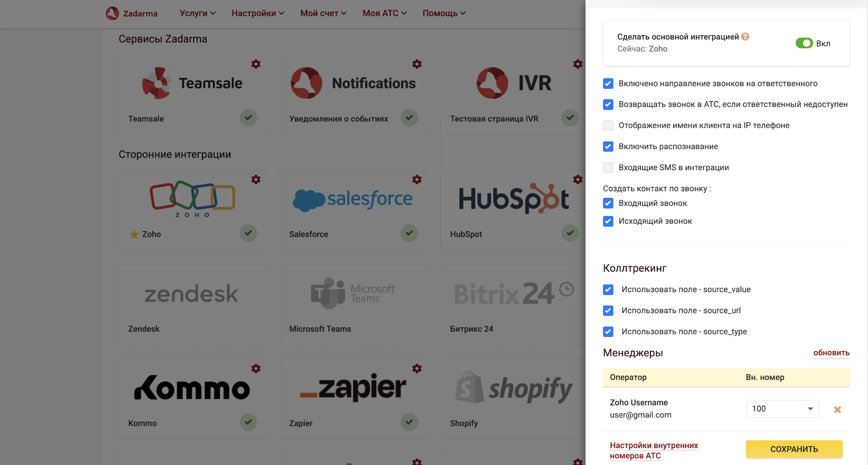
Task: Click the 'Битрикс 24' card label
Action: click(472, 329)
